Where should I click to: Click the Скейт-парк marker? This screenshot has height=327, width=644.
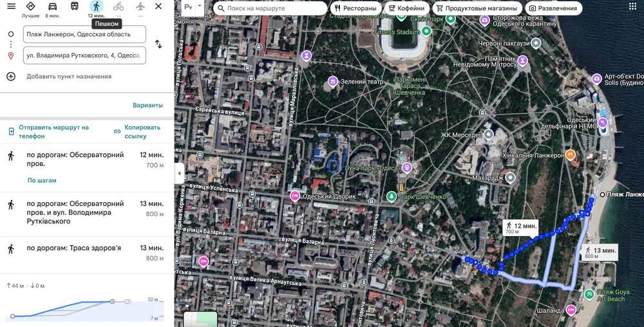[451, 19]
